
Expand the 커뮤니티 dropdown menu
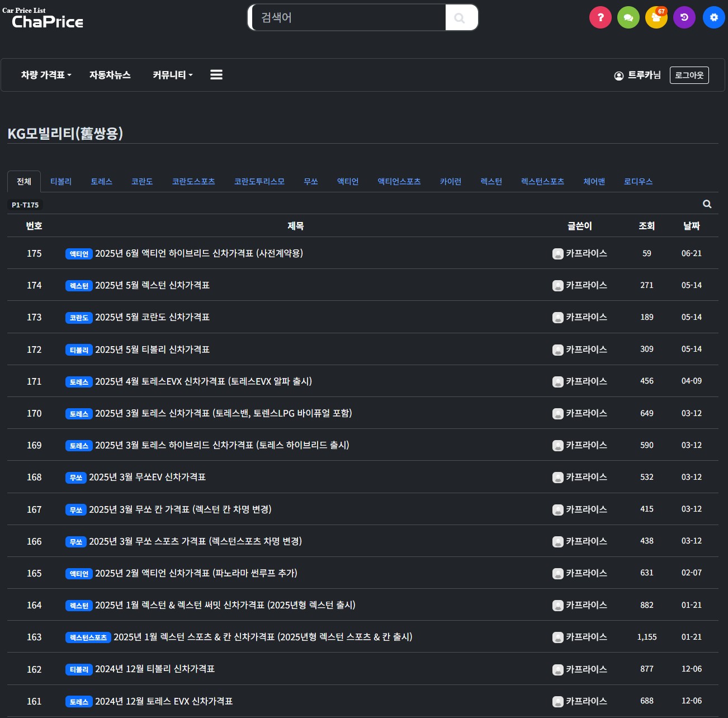pyautogui.click(x=173, y=75)
